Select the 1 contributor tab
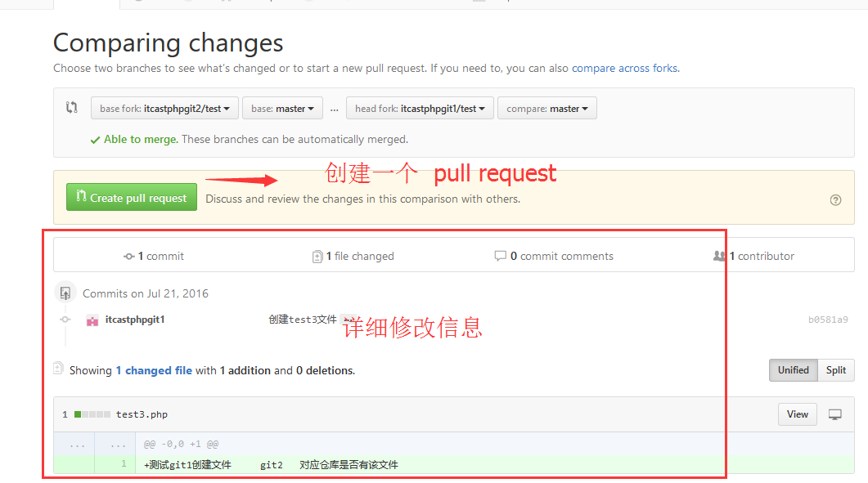The image size is (868, 483). click(754, 256)
